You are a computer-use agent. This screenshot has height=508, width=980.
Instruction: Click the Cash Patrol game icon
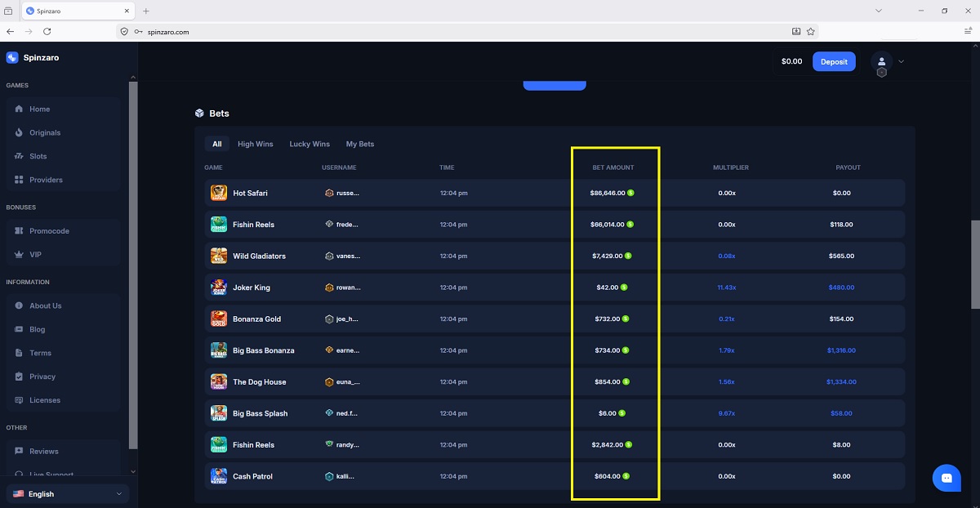218,476
